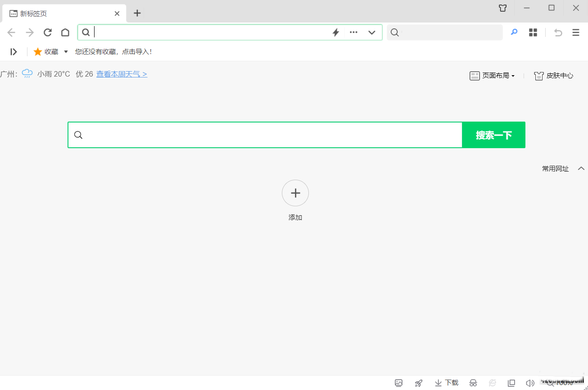Collapse the 常用网址 section

click(x=581, y=168)
